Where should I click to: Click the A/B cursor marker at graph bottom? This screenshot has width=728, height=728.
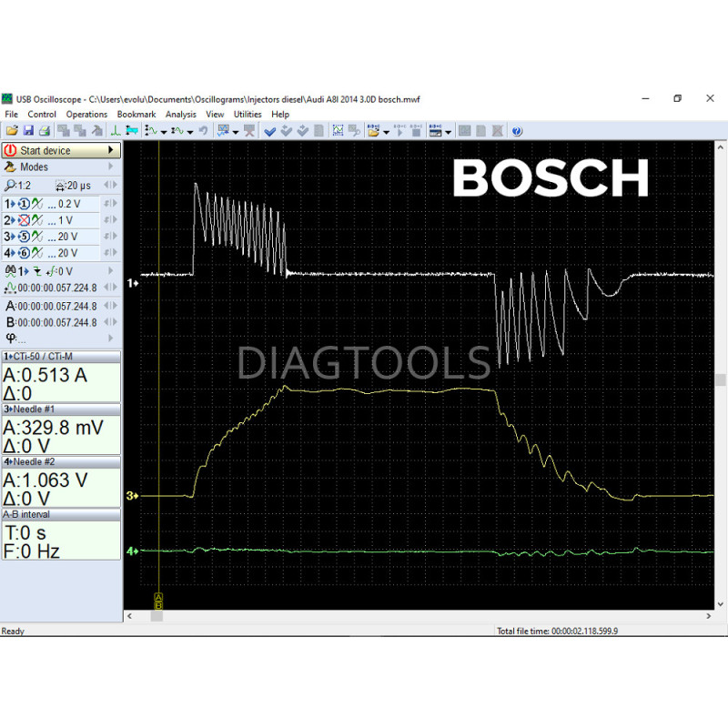[x=158, y=602]
